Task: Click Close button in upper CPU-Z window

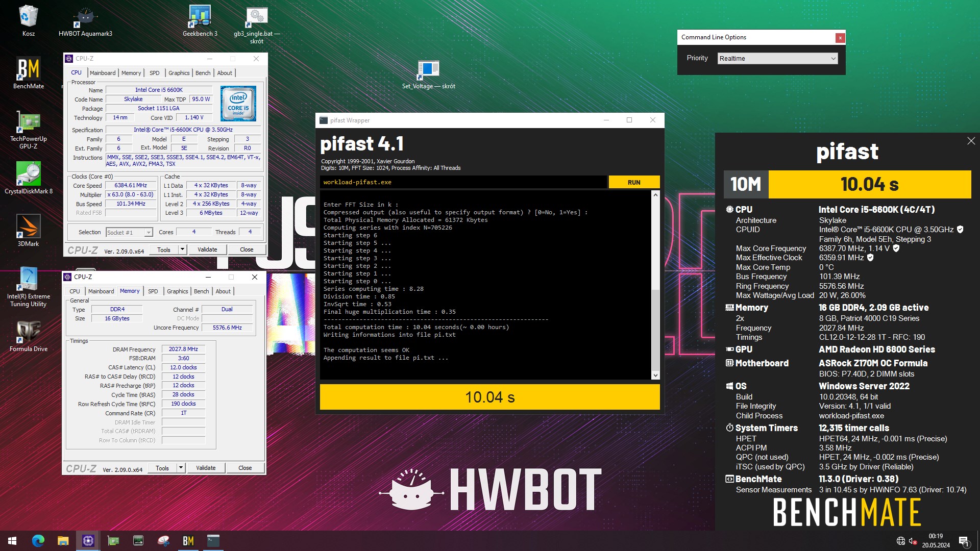Action: point(247,249)
